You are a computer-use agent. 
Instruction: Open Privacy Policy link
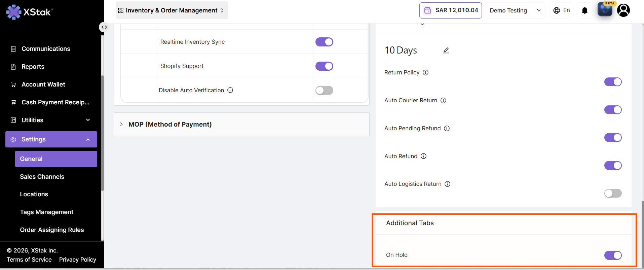[78, 260]
